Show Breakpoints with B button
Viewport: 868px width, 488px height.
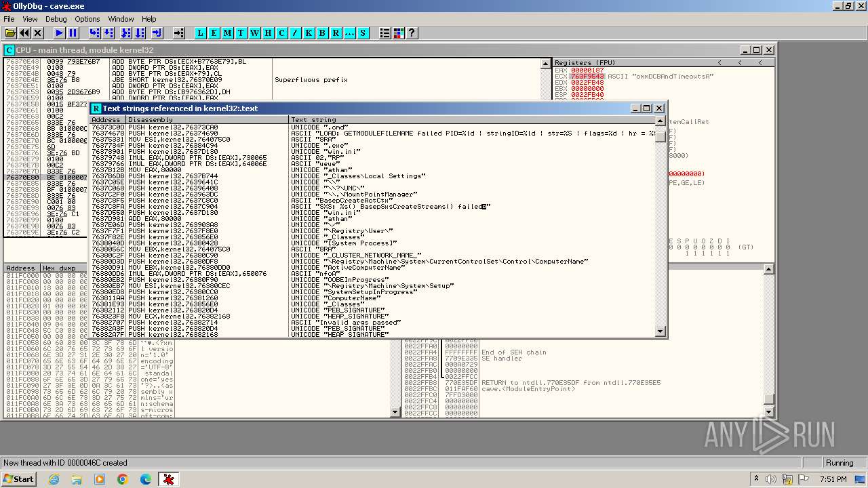click(x=323, y=33)
